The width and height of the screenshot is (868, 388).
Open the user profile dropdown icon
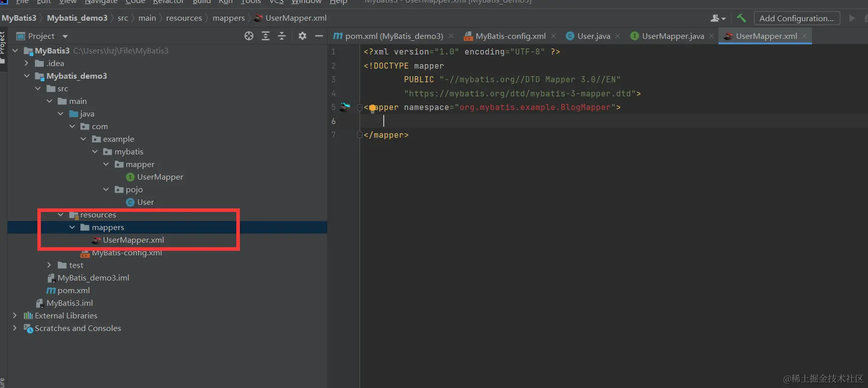(718, 18)
